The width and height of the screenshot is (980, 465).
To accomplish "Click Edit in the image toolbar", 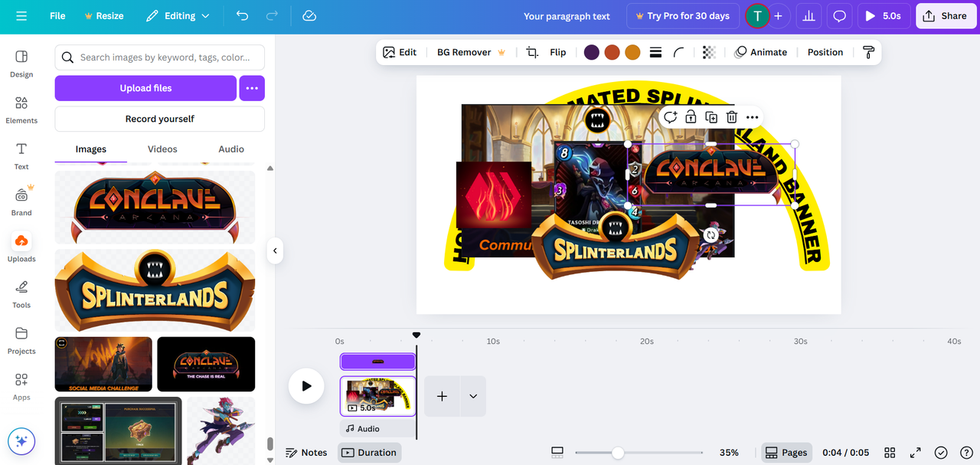I will (400, 52).
